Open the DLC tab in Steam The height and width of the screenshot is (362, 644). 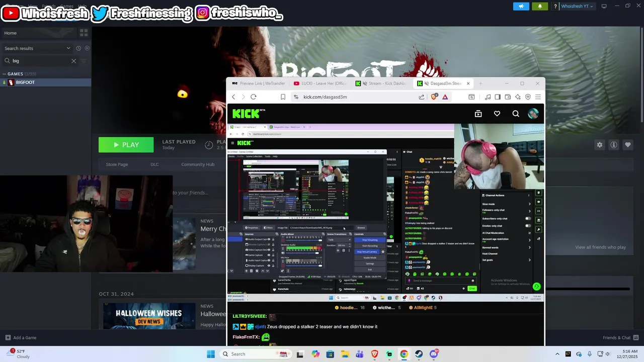point(154,164)
